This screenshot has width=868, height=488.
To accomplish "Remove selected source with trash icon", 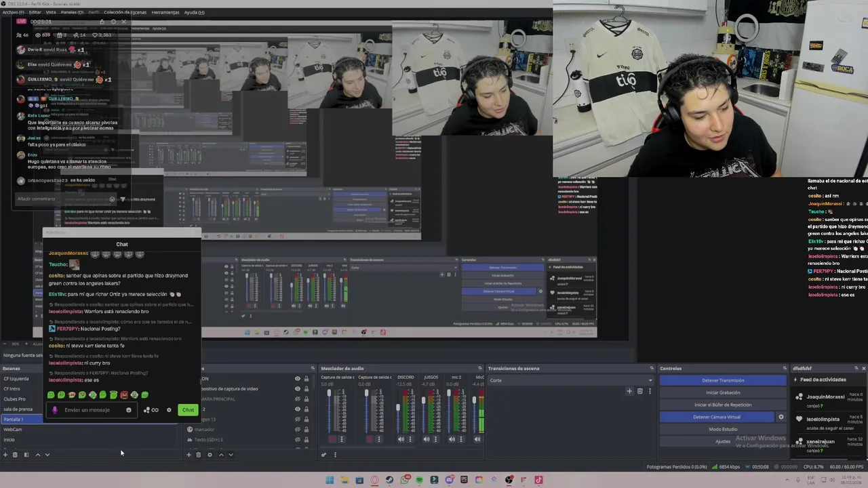I will pos(199,455).
